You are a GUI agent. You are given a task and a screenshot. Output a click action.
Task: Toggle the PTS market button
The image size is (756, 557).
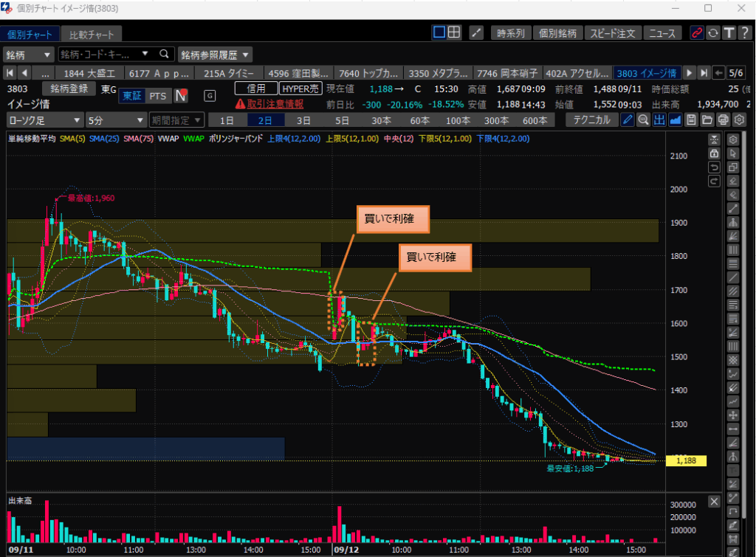pos(157,96)
